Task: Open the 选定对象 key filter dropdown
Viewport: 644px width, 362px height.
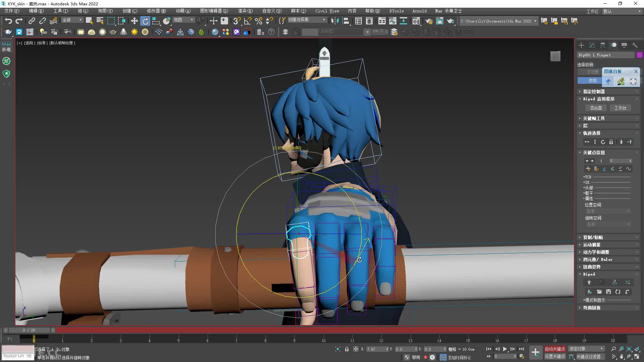Action: [587, 349]
